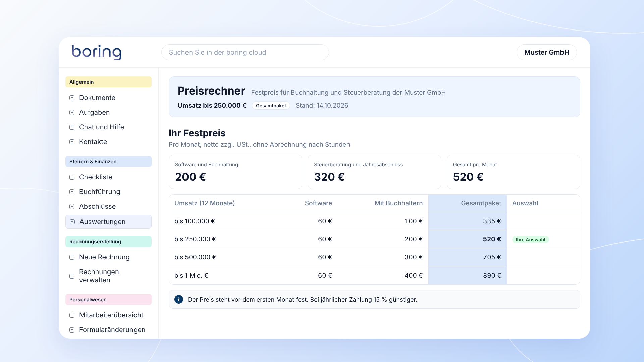Click the icon beside Abschlüsse
644x362 pixels.
click(x=72, y=206)
